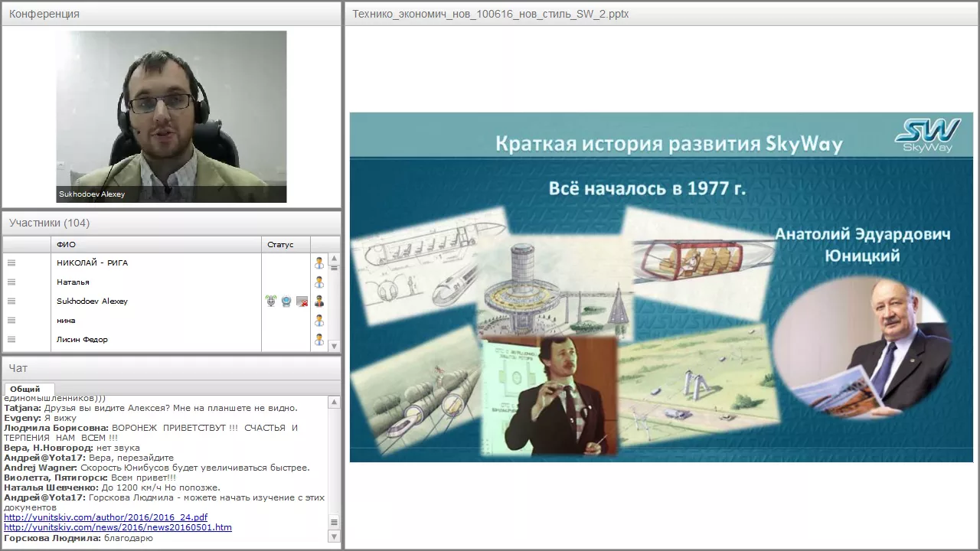
Task: Open the row menu handle for нина
Action: pyautogui.click(x=11, y=320)
